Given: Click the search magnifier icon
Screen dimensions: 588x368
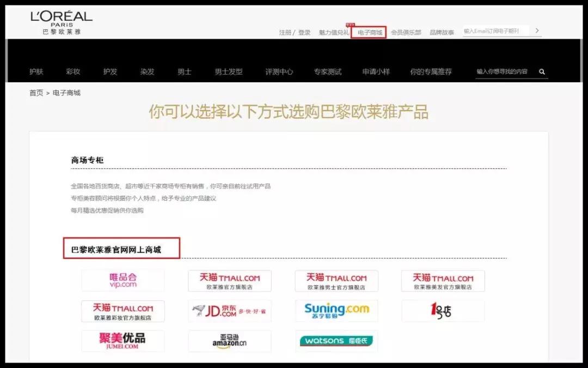Looking at the screenshot, I should [541, 71].
